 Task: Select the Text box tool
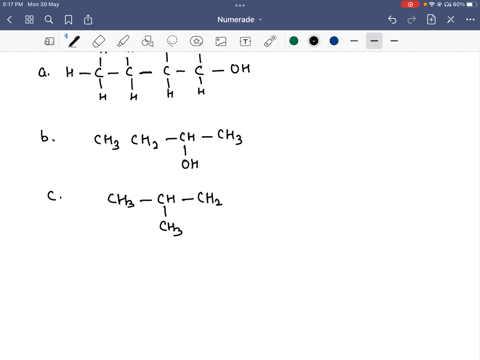245,41
